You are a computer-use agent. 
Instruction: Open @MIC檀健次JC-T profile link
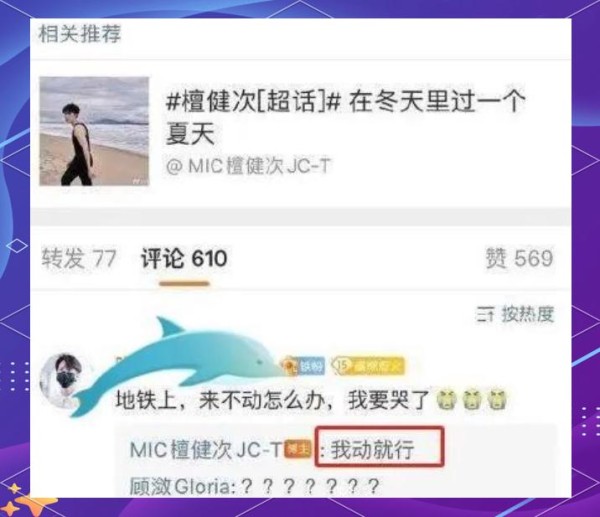click(x=248, y=166)
